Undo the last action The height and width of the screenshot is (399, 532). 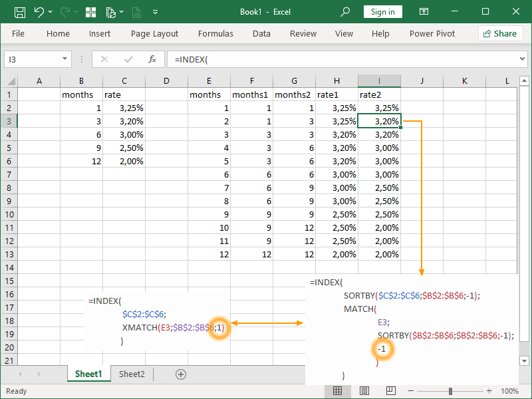click(x=39, y=12)
